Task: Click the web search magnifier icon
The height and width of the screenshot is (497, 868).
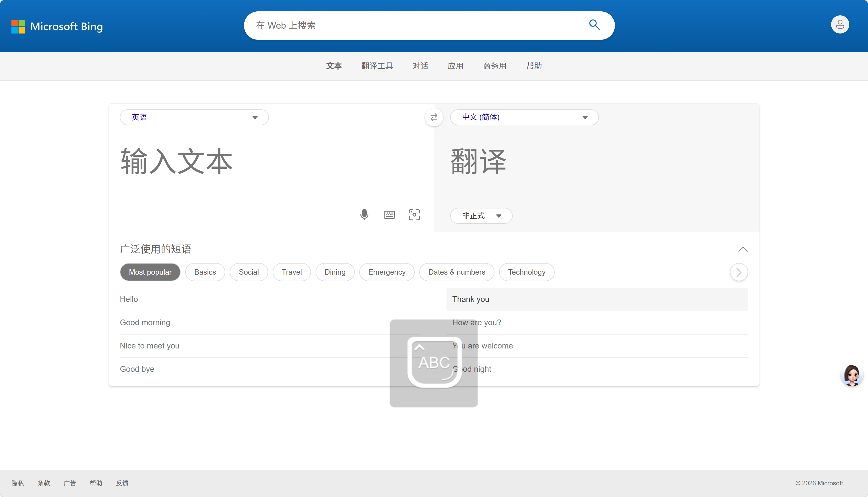Action: click(594, 25)
